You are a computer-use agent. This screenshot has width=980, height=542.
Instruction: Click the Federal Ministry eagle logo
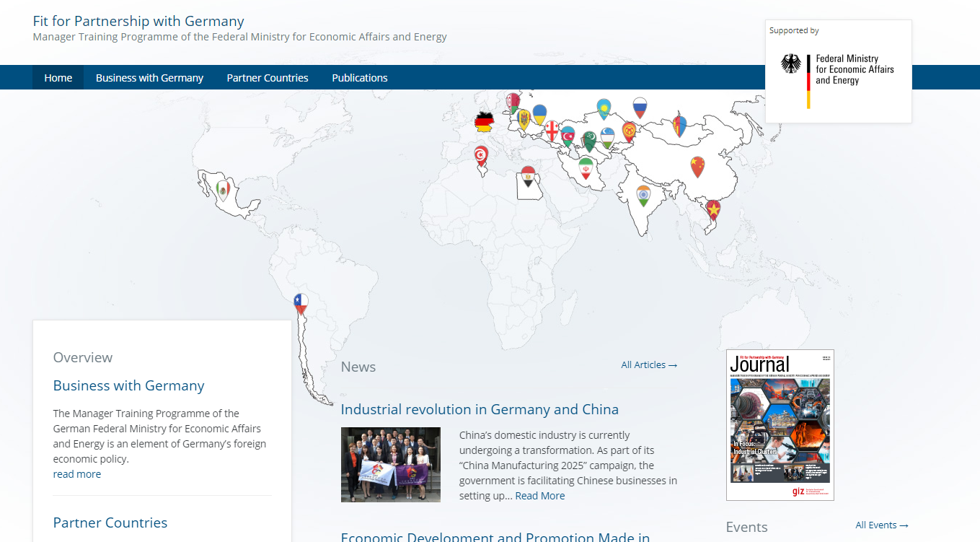pyautogui.click(x=791, y=64)
